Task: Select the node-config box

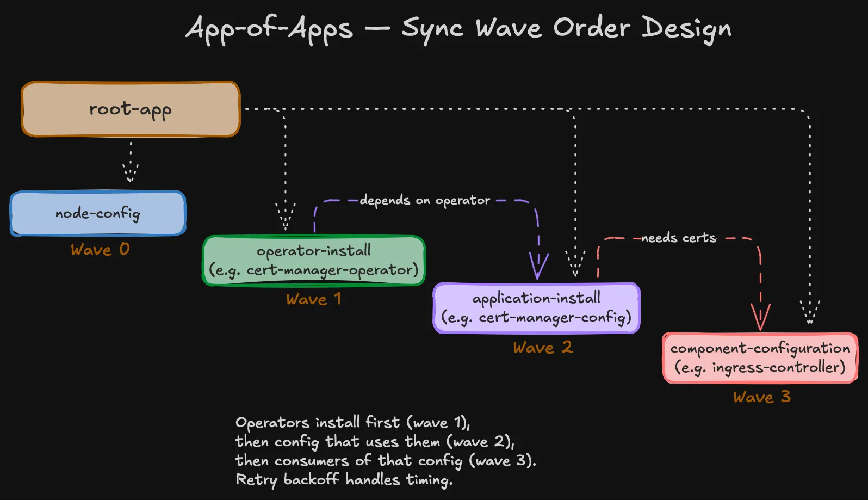Action: tap(98, 213)
